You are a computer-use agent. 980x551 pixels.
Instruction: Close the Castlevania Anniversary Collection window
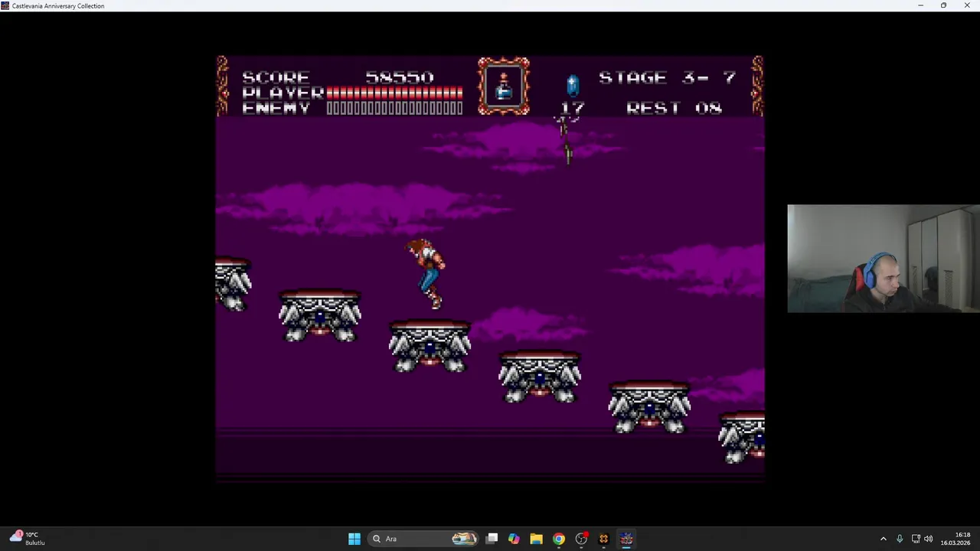tap(967, 5)
